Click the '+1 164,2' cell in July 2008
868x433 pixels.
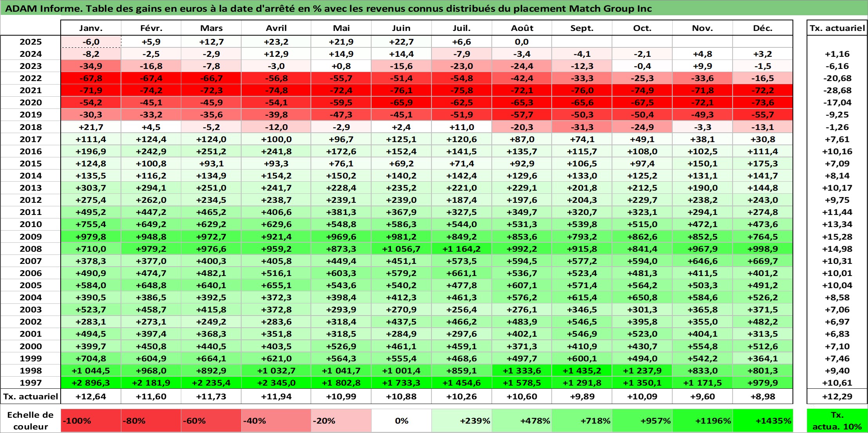pyautogui.click(x=462, y=249)
